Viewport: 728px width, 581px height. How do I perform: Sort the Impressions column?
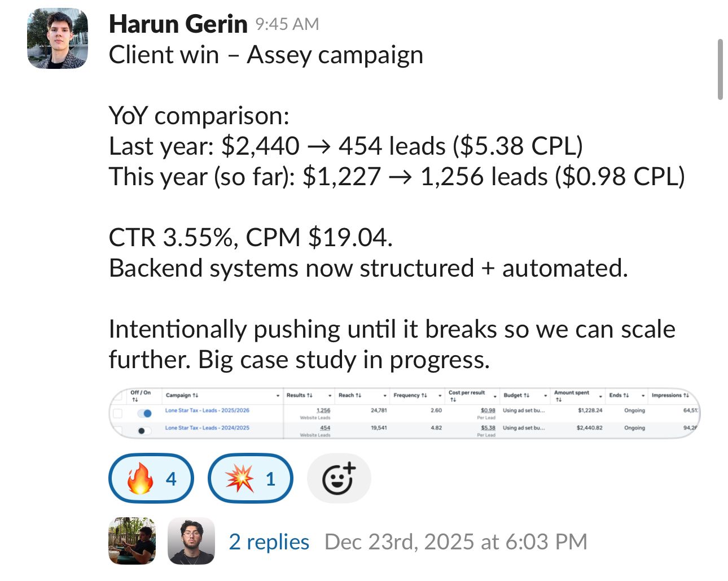(x=686, y=395)
